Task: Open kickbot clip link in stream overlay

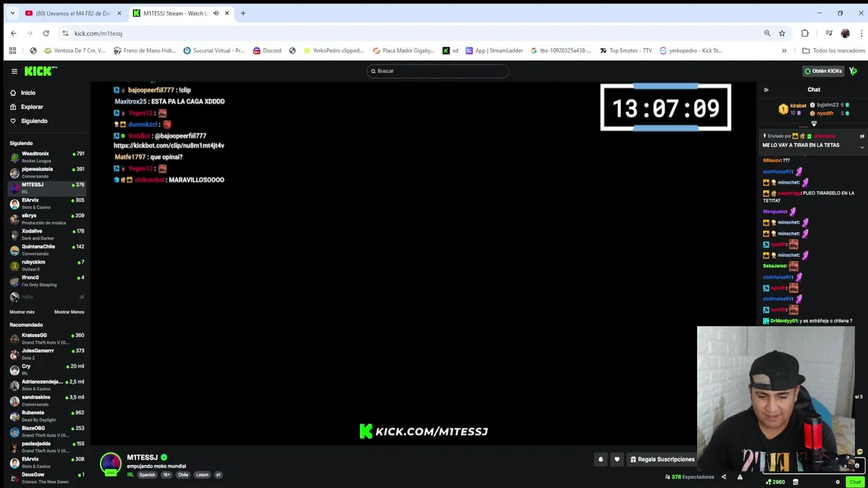Action: click(169, 146)
